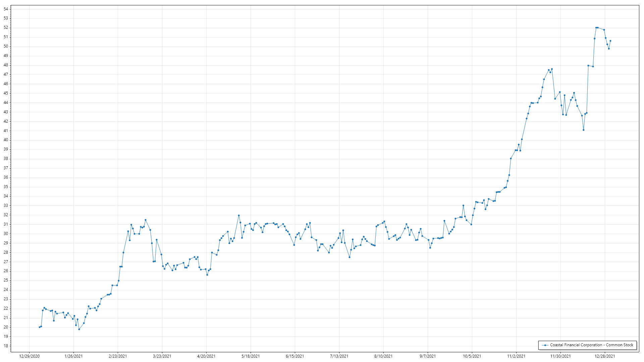
Task: Click the mid-May peak data point near 32
Action: point(239,216)
